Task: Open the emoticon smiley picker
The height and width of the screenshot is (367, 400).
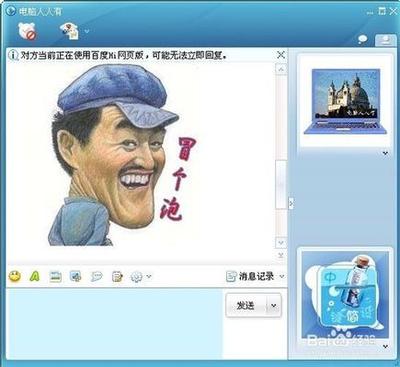Action: pyautogui.click(x=14, y=276)
